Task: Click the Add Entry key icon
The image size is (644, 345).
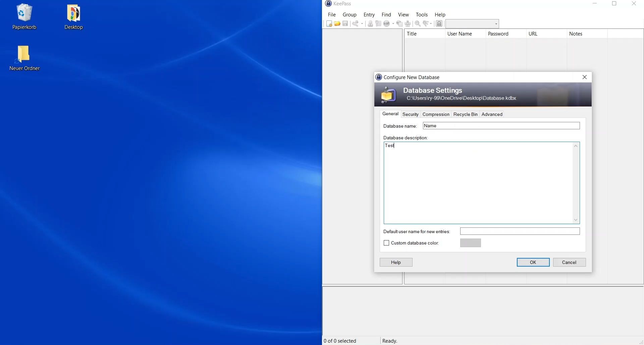Action: [x=355, y=23]
